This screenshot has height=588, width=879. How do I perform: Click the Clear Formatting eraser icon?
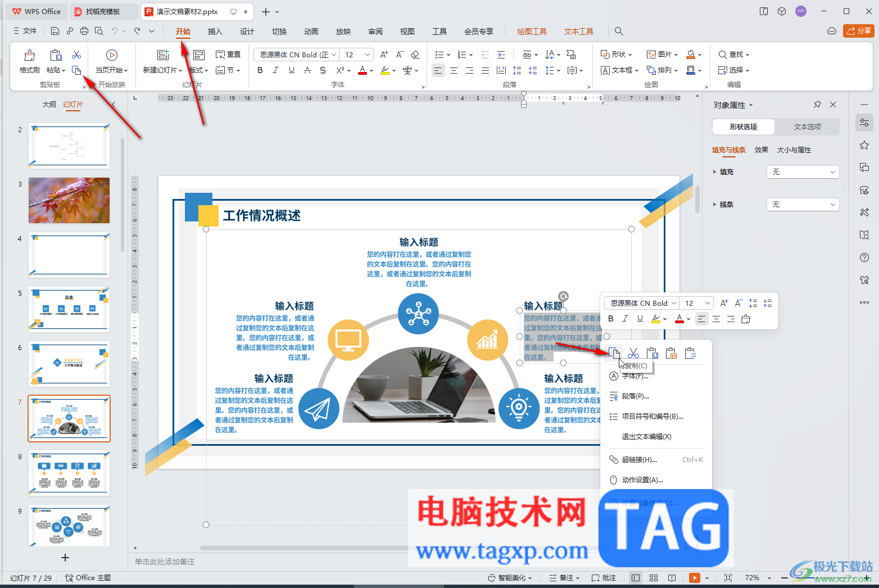pyautogui.click(x=415, y=55)
